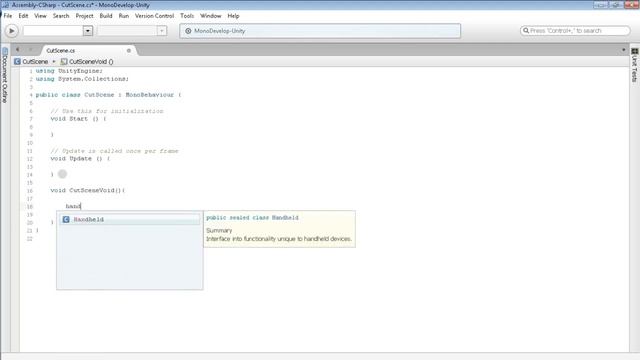Click the Run play button in toolbar
Screen dimensions: 640x360
coord(11,31)
